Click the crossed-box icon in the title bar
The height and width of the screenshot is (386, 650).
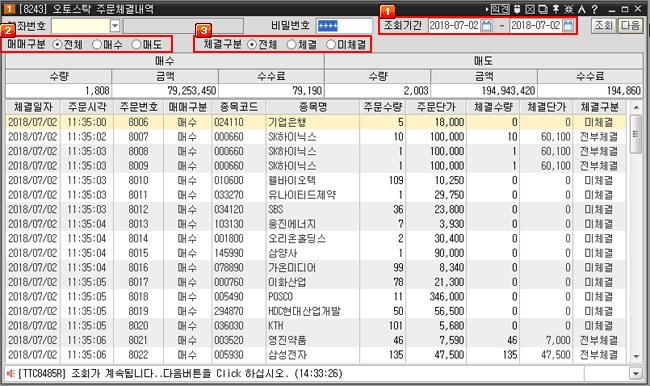click(x=530, y=9)
